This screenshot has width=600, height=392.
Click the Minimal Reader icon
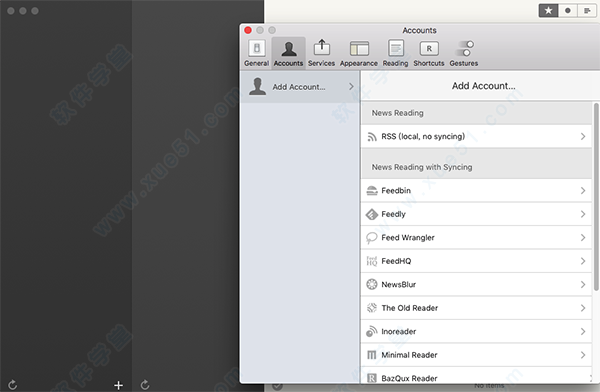click(x=372, y=355)
